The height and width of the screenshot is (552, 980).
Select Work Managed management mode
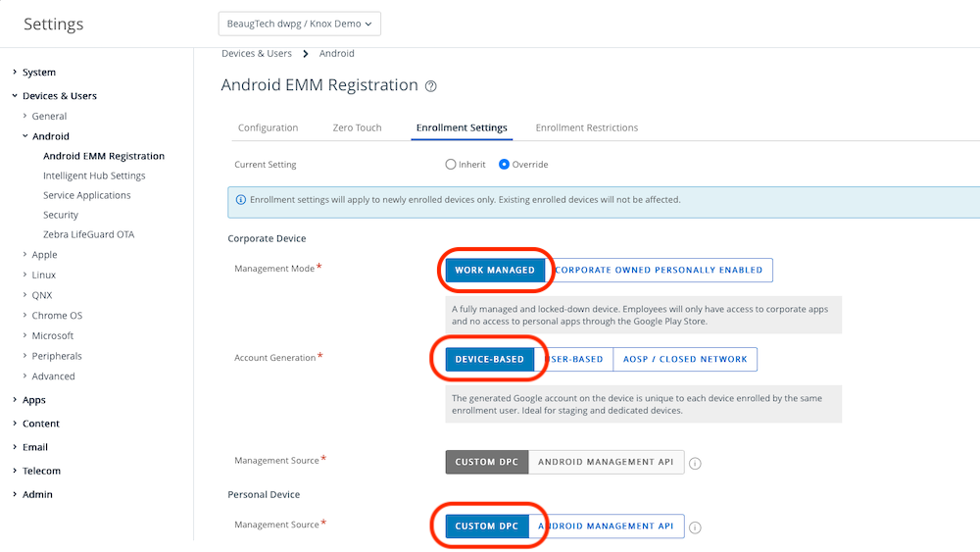495,271
